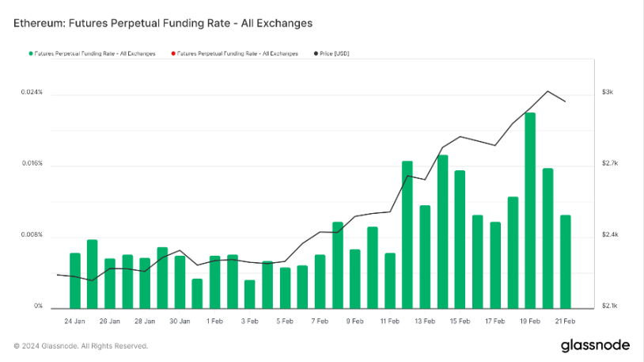Click the red legend dot for Funding Rate
The height and width of the screenshot is (362, 644).
tap(173, 54)
